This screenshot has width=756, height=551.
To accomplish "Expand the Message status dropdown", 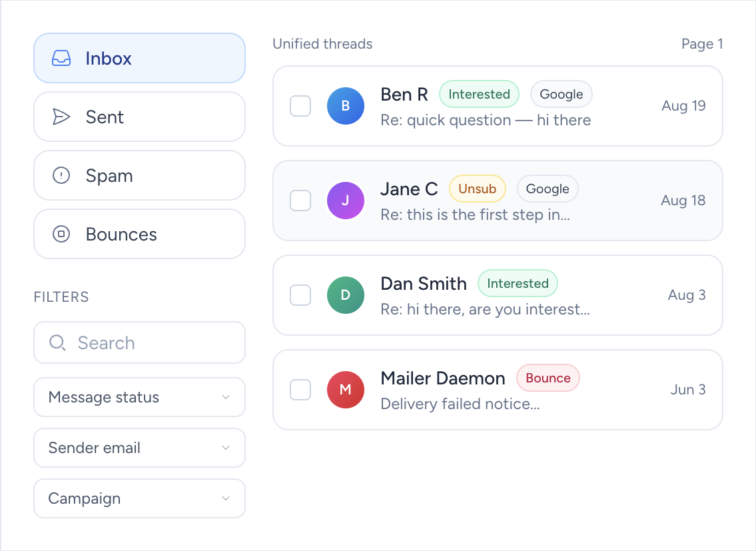I will point(139,397).
